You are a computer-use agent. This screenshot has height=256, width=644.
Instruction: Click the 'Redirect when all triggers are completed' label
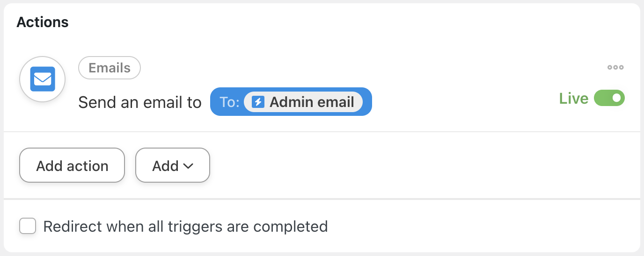click(185, 227)
